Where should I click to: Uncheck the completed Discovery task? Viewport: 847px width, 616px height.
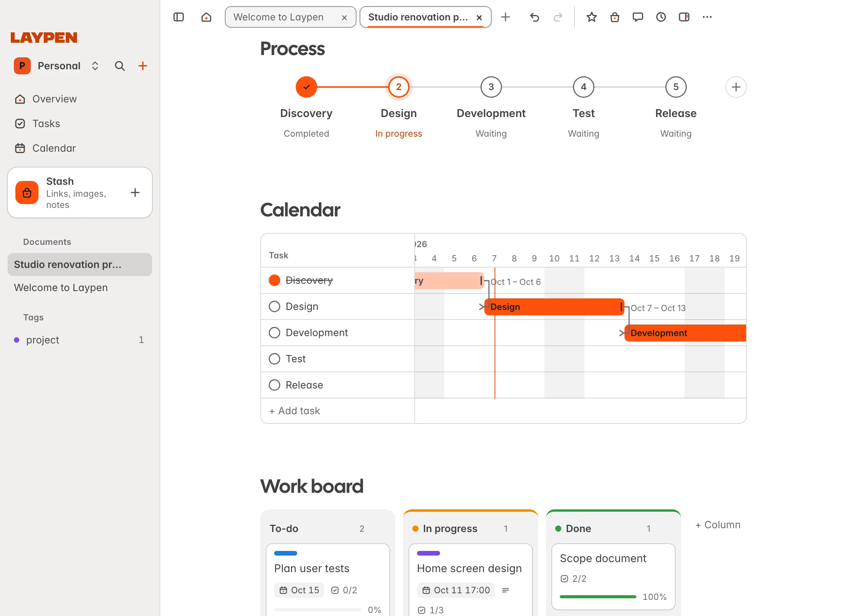(275, 280)
